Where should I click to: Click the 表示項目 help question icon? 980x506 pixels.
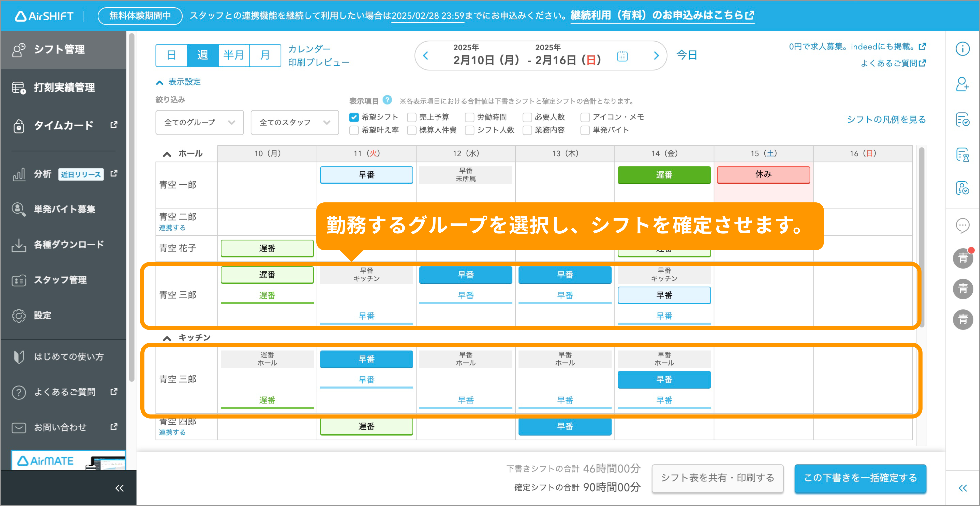pos(387,100)
